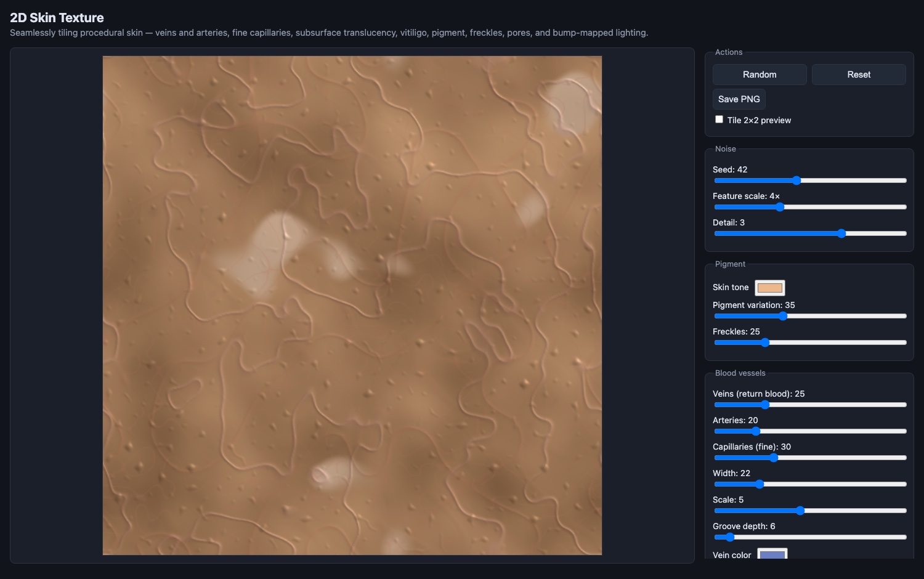Click the Groove depth: 6 label

pyautogui.click(x=744, y=526)
